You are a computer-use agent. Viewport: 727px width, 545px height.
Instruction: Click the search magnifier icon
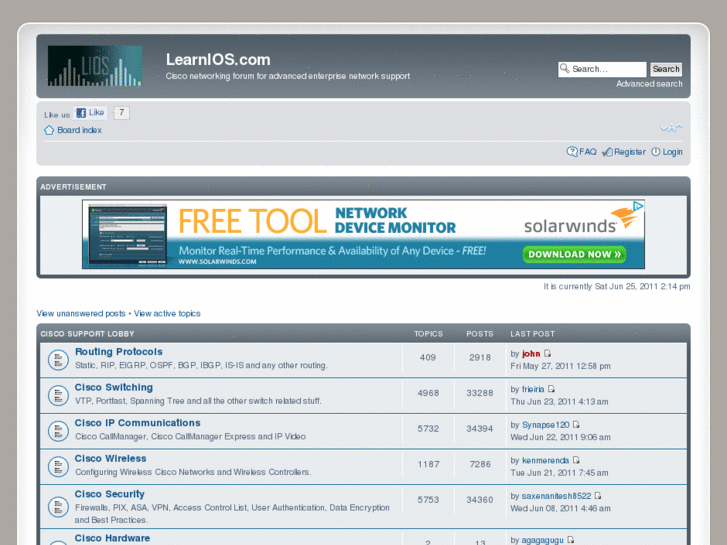point(565,69)
